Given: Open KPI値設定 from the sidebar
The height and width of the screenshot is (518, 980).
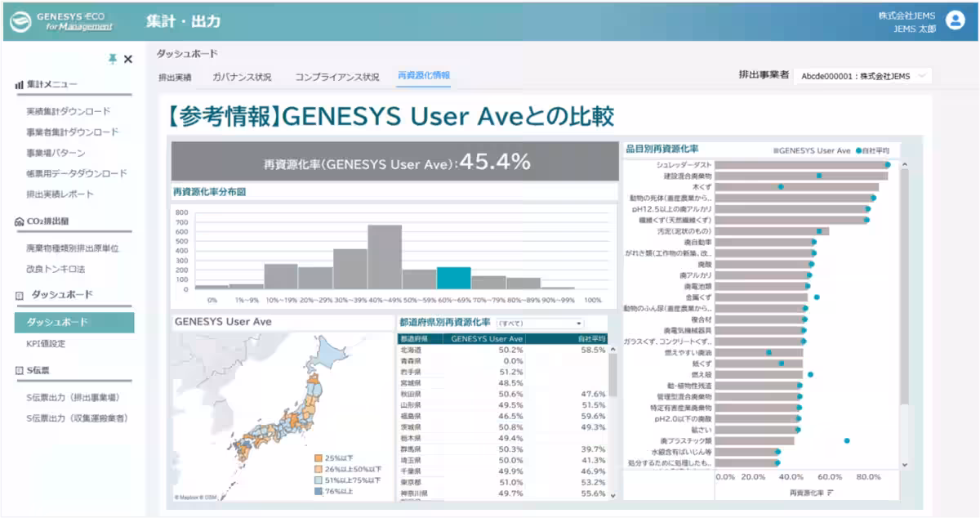Looking at the screenshot, I should (x=46, y=343).
